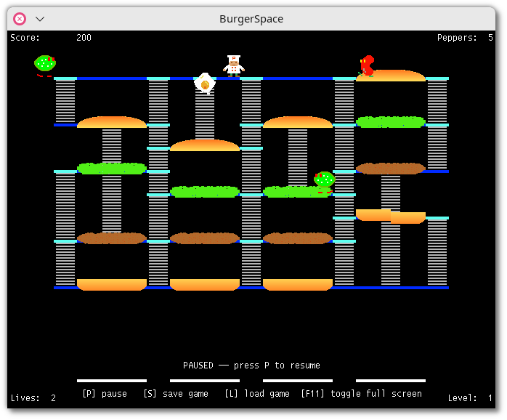Click the '[P] pause' hint text
The height and width of the screenshot is (420, 507).
click(x=105, y=393)
